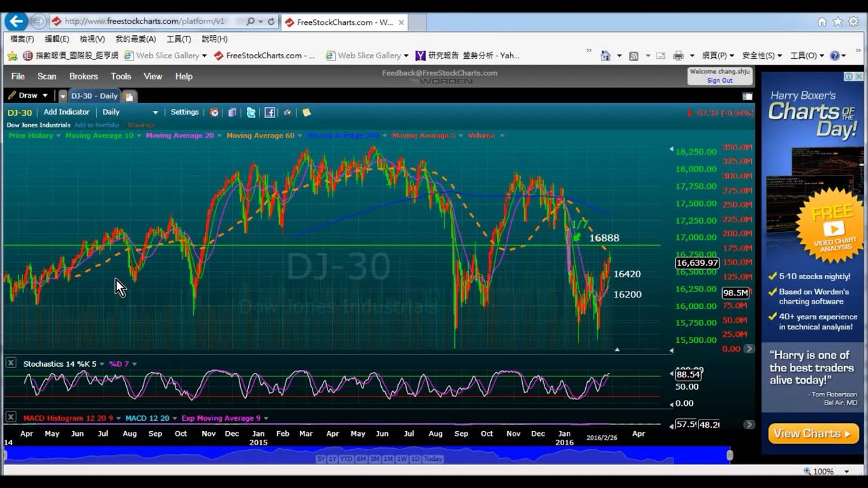Click Add to Portfolio link

[96, 125]
